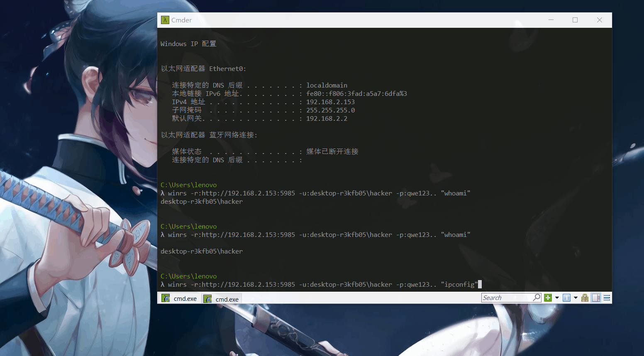
Task: Toggle the scroll panel view icon
Action: (596, 298)
